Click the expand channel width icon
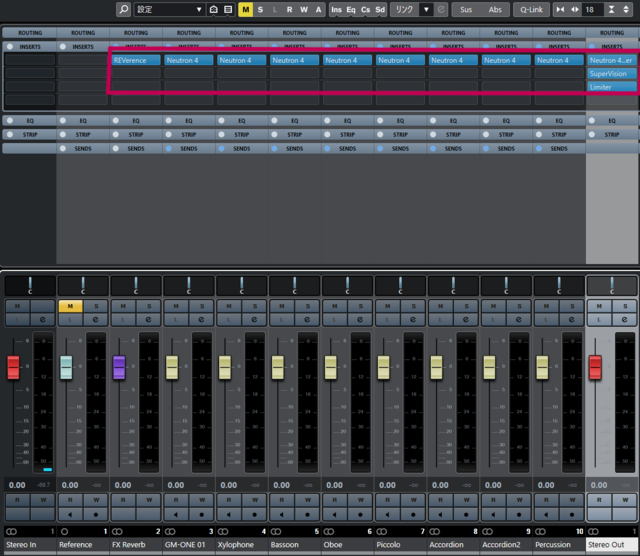This screenshot has width=640, height=556. pos(575,9)
